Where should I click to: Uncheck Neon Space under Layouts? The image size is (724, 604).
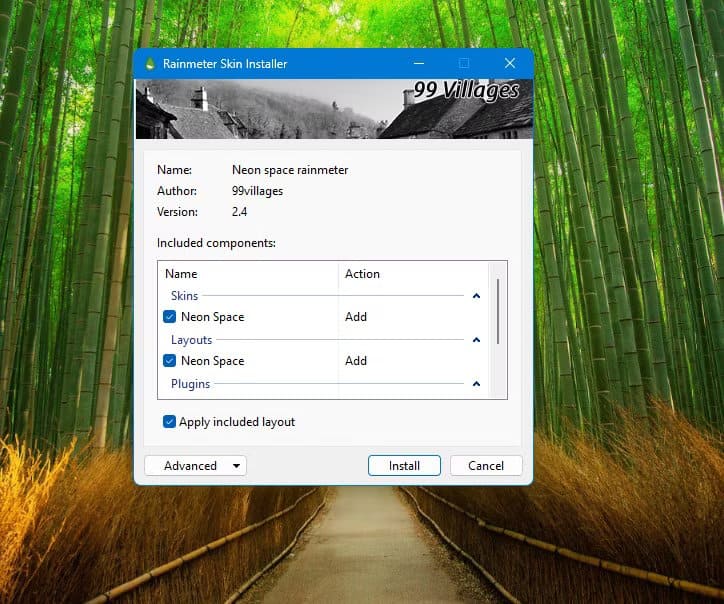click(170, 361)
